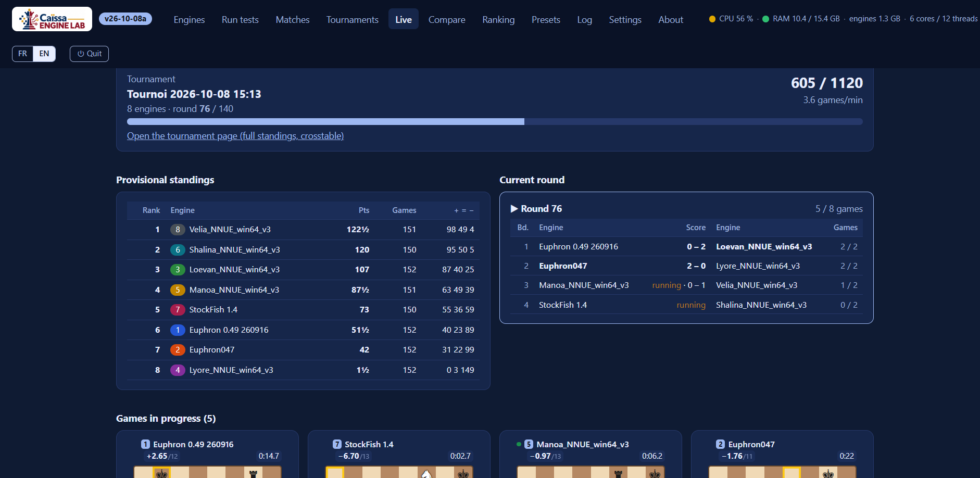Switch interface language to EN
Viewport: 980px width, 478px height.
tap(44, 54)
